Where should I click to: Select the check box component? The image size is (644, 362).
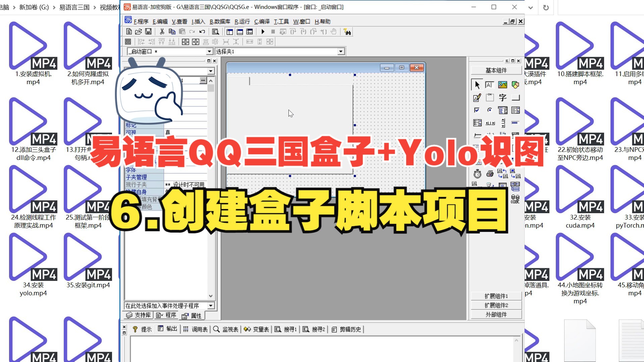click(x=477, y=110)
